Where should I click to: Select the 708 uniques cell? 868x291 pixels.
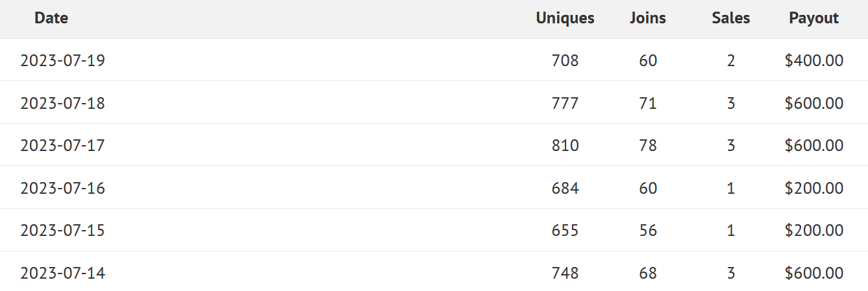point(565,61)
